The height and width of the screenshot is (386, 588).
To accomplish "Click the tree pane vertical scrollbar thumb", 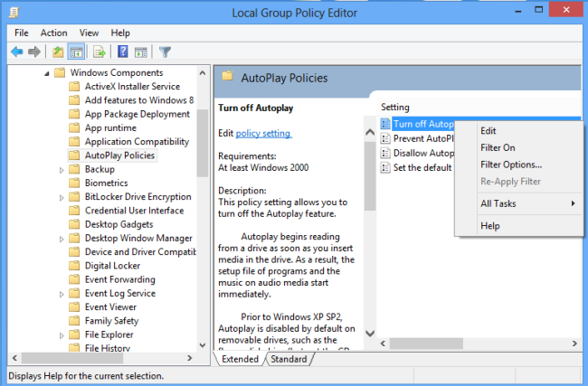I will pyautogui.click(x=203, y=143).
